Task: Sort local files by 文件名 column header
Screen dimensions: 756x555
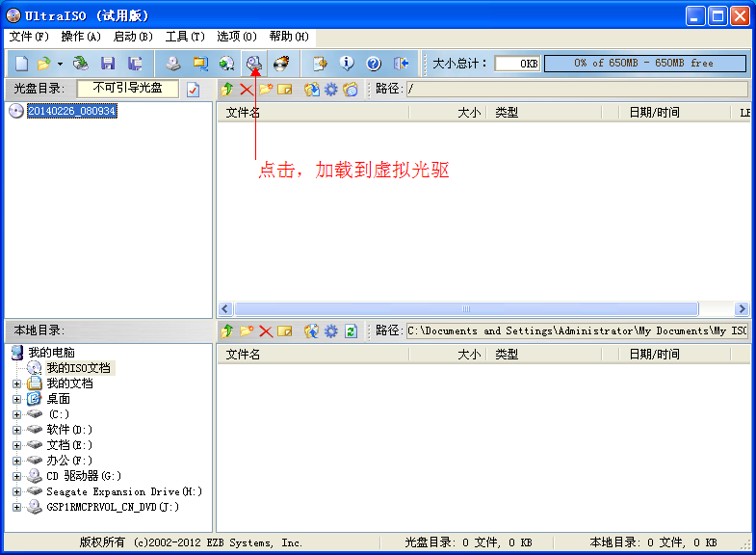Action: 313,355
